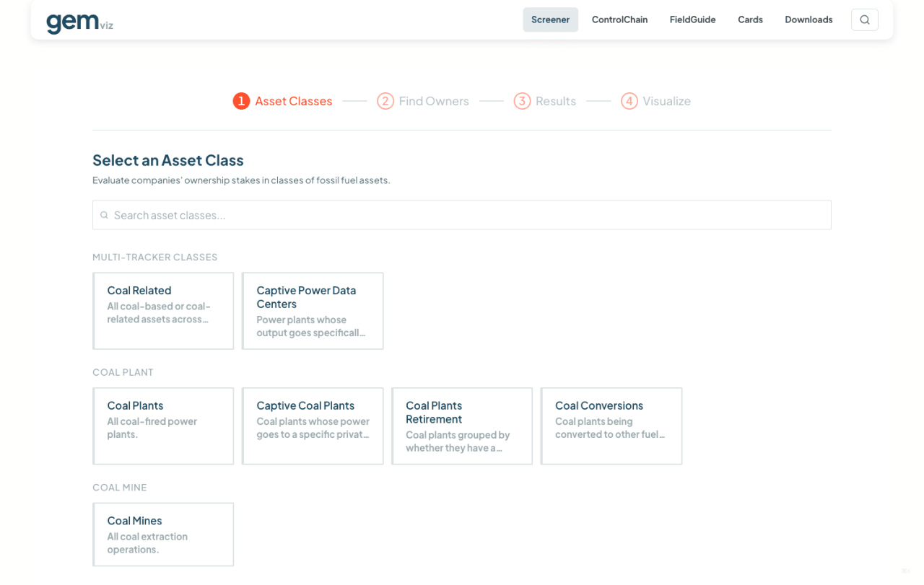This screenshot has width=924, height=585.
Task: Choose Captive Power Data Centers card
Action: coord(313,311)
